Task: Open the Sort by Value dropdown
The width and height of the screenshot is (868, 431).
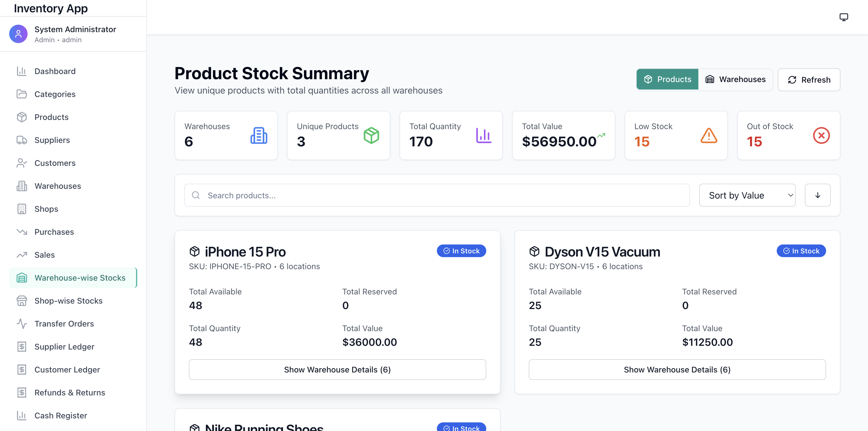Action: pos(747,195)
